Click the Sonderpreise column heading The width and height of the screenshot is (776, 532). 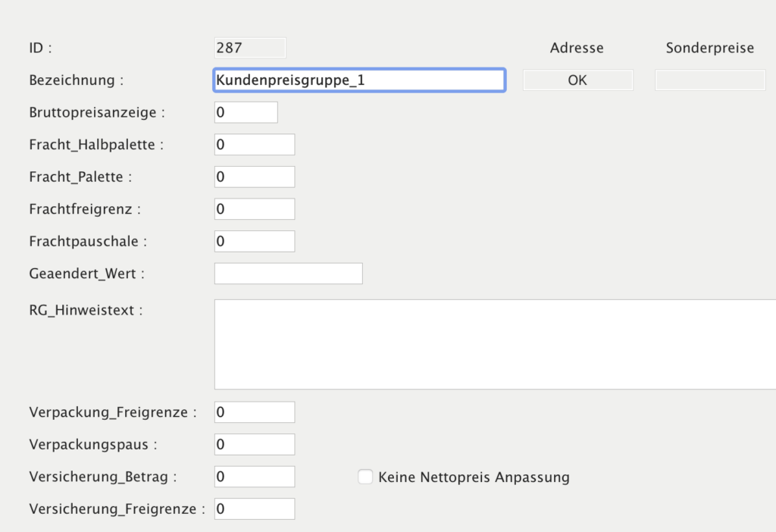[709, 48]
